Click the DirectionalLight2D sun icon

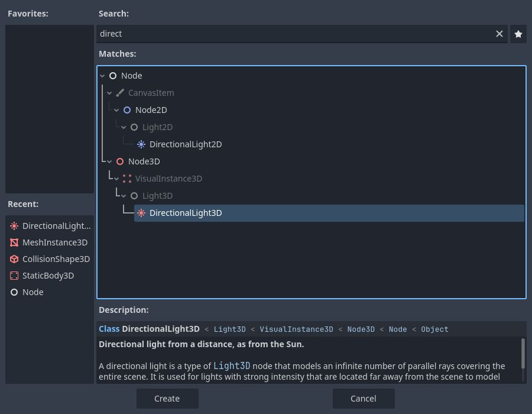141,144
